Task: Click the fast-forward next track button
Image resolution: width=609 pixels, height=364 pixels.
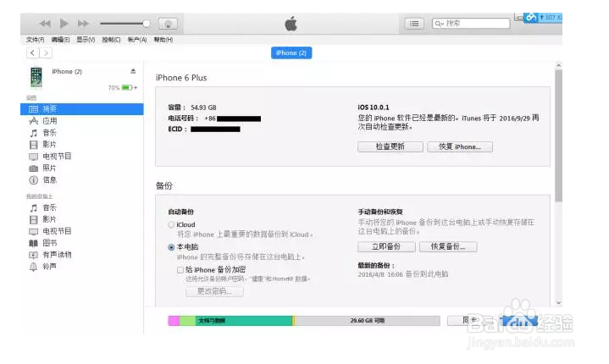Action: coord(83,24)
